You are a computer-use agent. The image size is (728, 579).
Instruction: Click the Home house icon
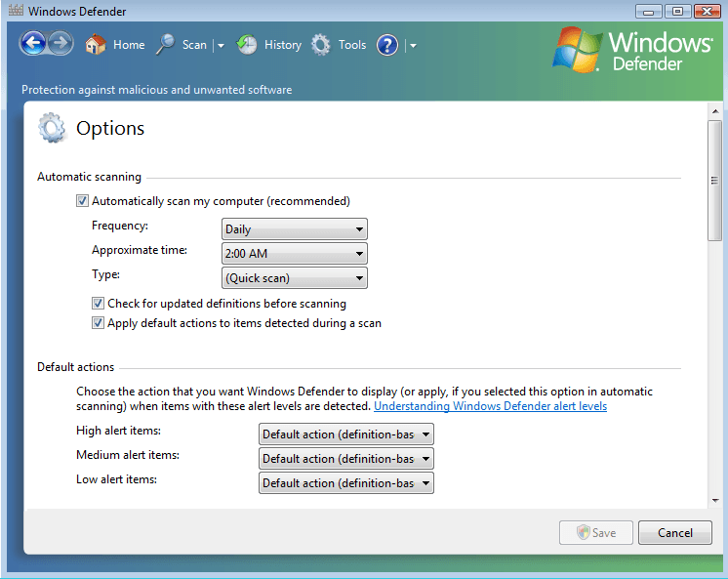95,45
